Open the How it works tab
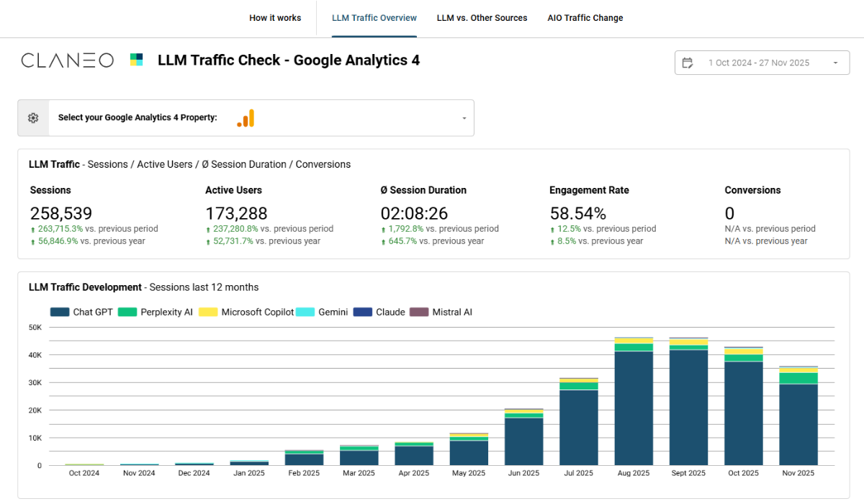Image resolution: width=864 pixels, height=504 pixels. [275, 18]
